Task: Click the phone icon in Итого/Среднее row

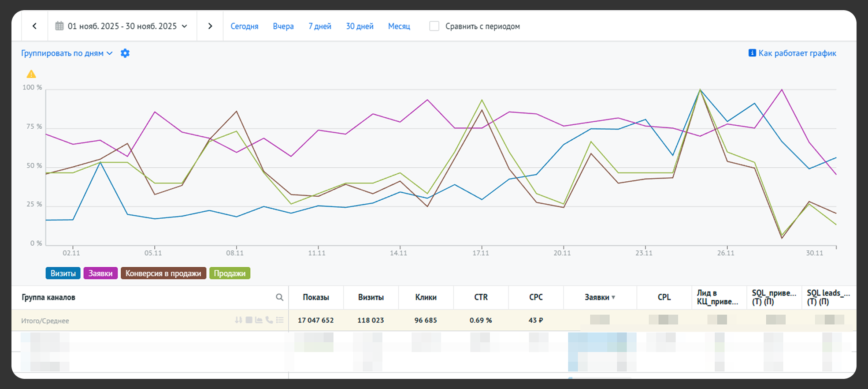Action: 269,320
